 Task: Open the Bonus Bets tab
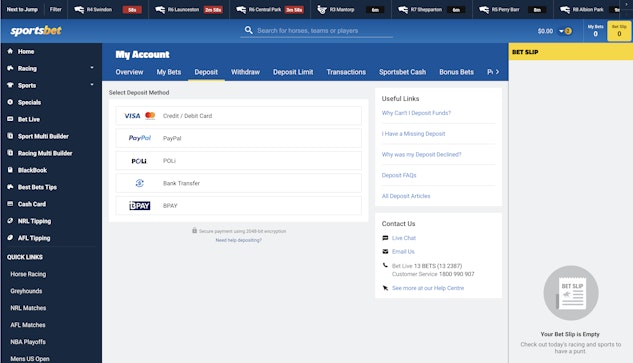[x=456, y=72]
